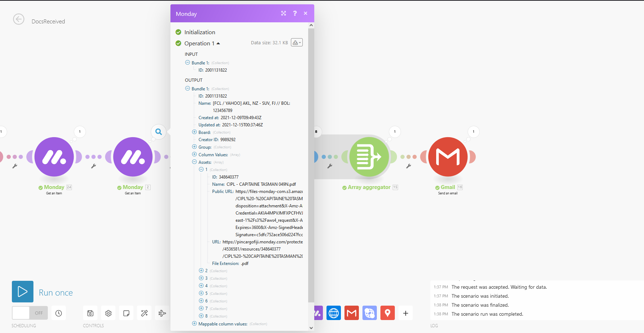This screenshot has width=644, height=333.
Task: Click wrench before Gmail module
Action: (408, 166)
